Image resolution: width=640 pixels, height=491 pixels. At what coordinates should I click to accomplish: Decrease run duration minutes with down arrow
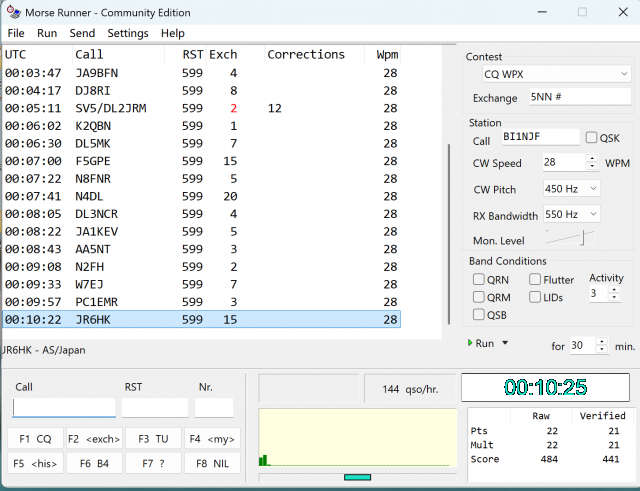click(x=602, y=349)
